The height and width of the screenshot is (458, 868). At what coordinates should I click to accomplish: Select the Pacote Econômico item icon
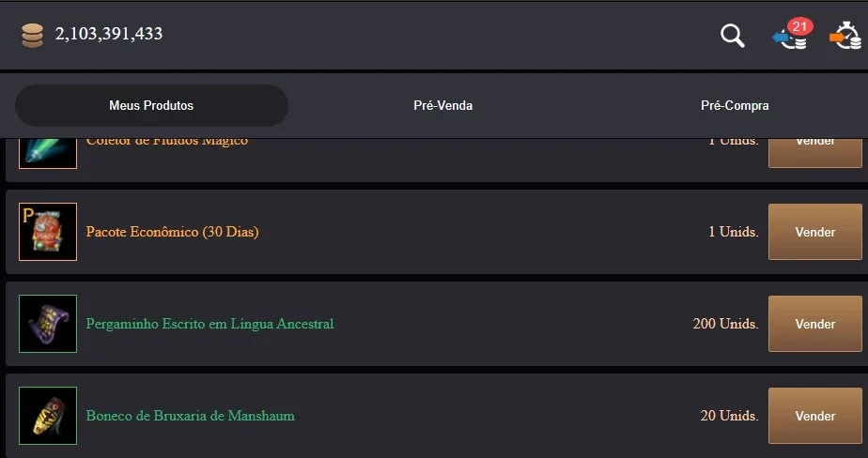(x=48, y=232)
